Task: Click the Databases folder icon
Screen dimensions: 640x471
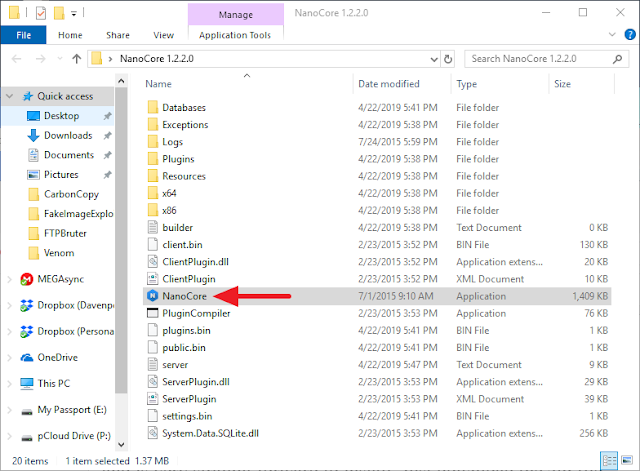Action: (152, 107)
